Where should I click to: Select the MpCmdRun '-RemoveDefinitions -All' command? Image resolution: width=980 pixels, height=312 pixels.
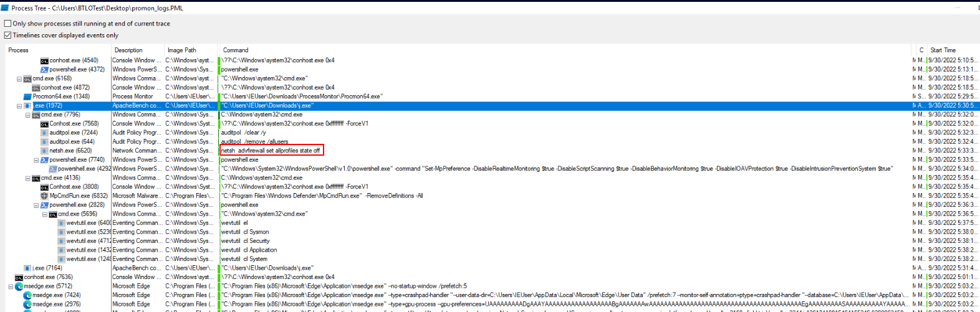pos(322,196)
